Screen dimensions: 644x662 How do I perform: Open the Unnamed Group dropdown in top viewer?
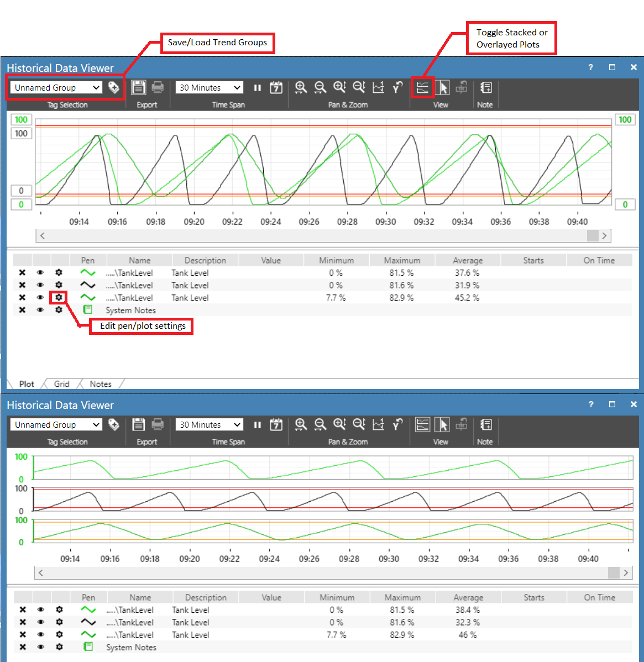[56, 87]
